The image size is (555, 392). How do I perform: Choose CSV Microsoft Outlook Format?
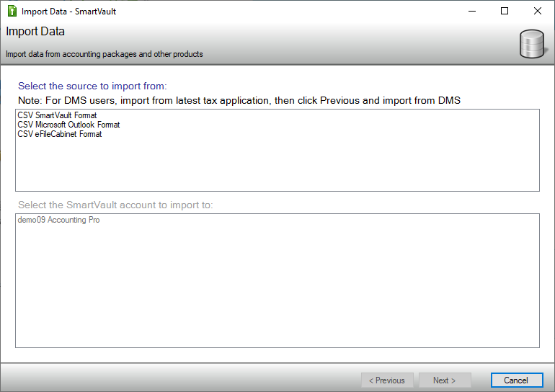68,125
